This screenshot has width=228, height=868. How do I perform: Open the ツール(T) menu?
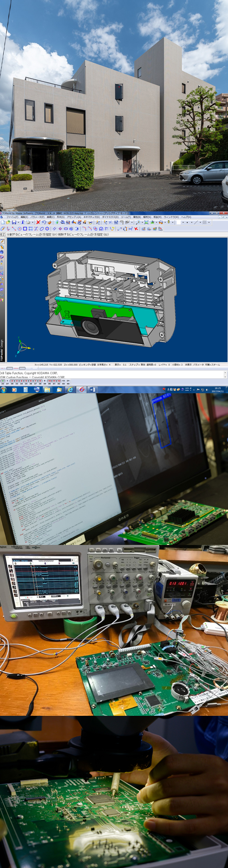point(126,217)
